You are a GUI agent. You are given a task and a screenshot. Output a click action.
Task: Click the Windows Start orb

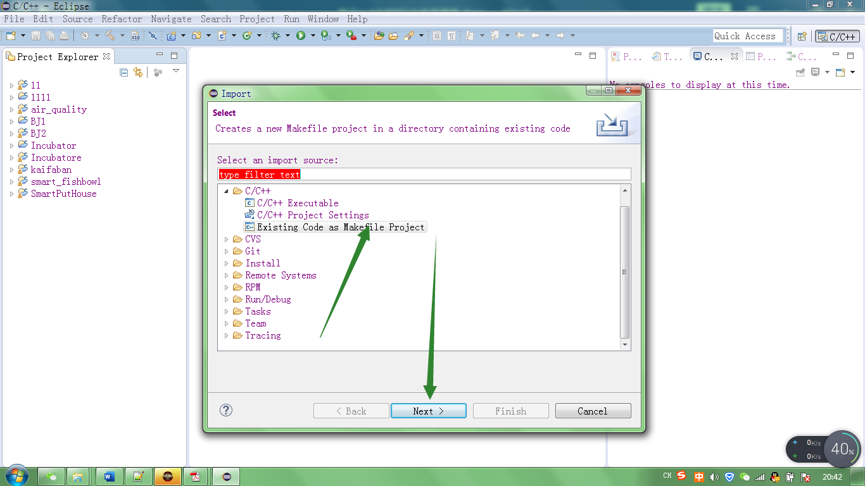click(16, 476)
